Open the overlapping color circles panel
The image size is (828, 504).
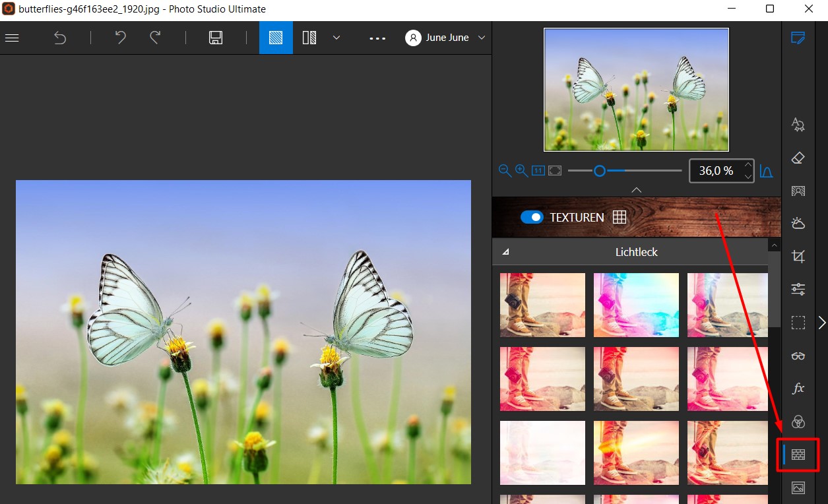click(x=798, y=422)
